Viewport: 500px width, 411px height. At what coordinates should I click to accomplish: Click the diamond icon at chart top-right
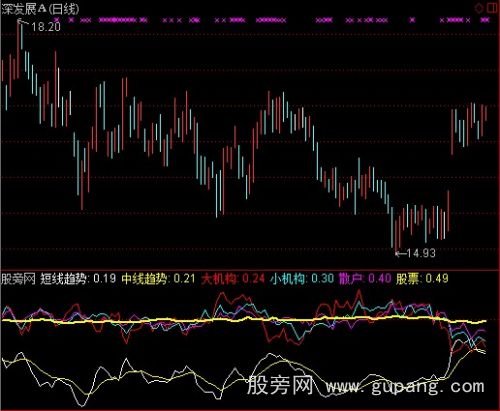(x=479, y=8)
